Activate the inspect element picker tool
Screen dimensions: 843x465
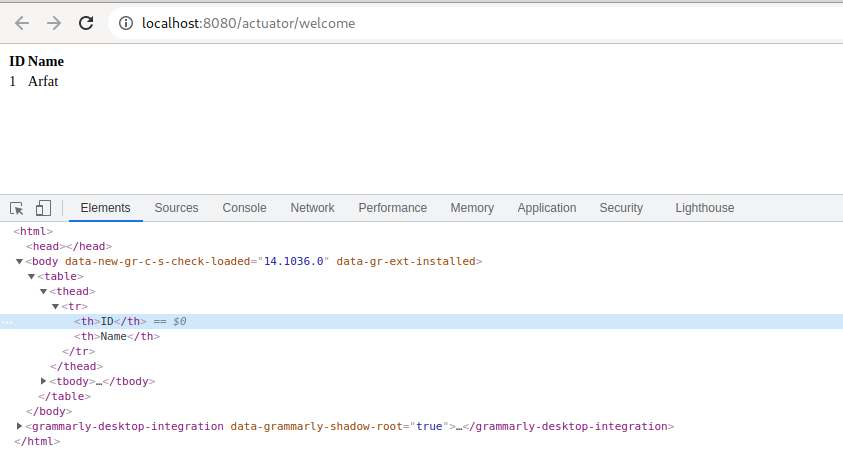point(17,208)
